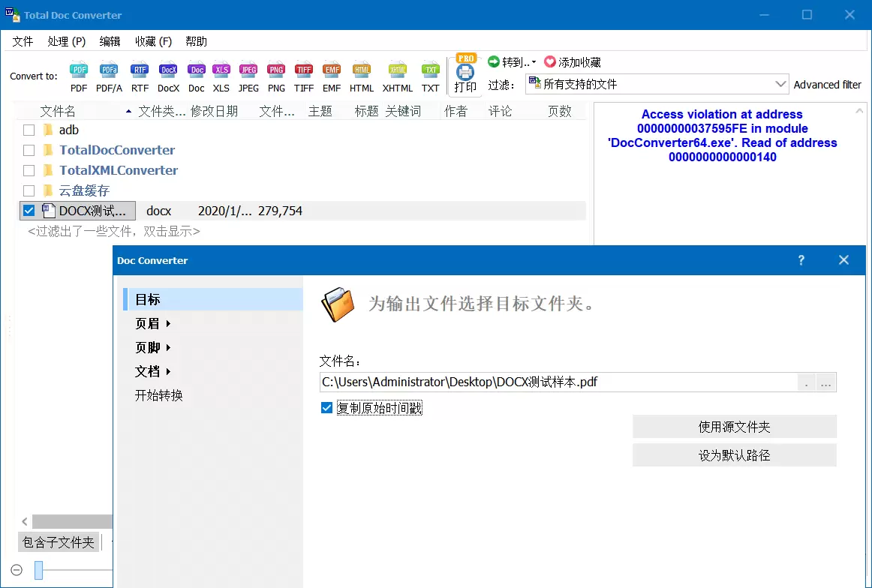
Task: Tick the 云盘缓存 folder checkbox
Action: click(x=29, y=190)
